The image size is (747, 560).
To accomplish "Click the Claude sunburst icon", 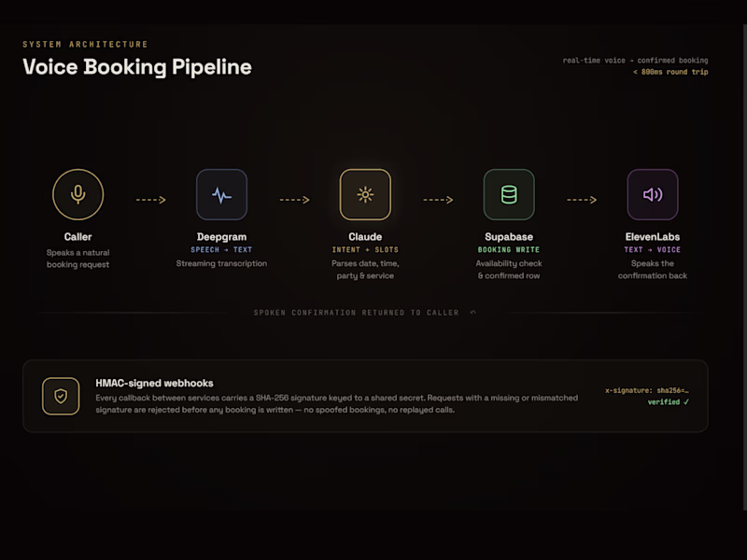I will 365,194.
